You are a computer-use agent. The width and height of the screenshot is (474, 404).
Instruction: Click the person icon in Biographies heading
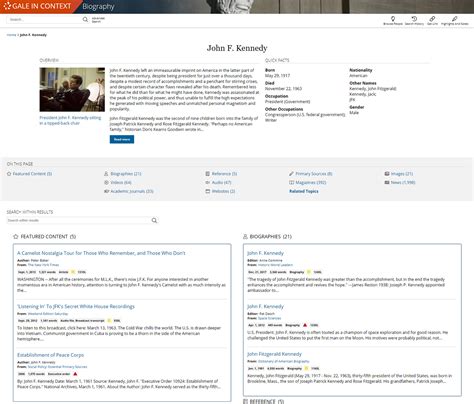(x=245, y=237)
